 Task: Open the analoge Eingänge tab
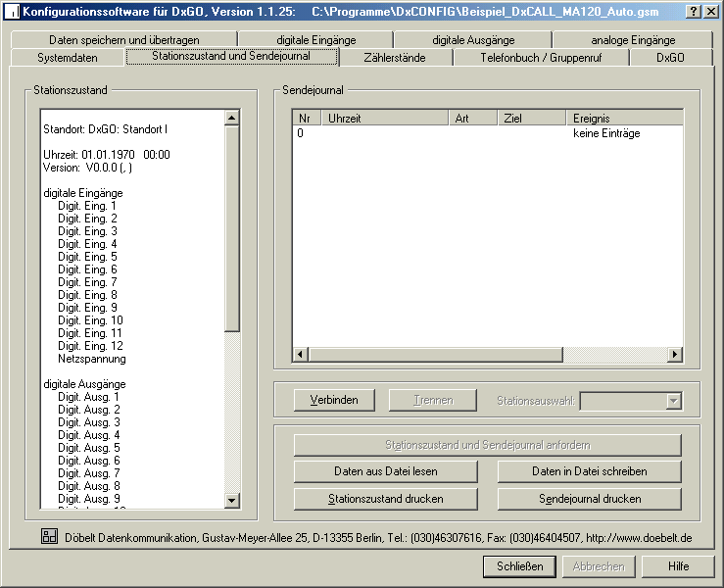[632, 40]
